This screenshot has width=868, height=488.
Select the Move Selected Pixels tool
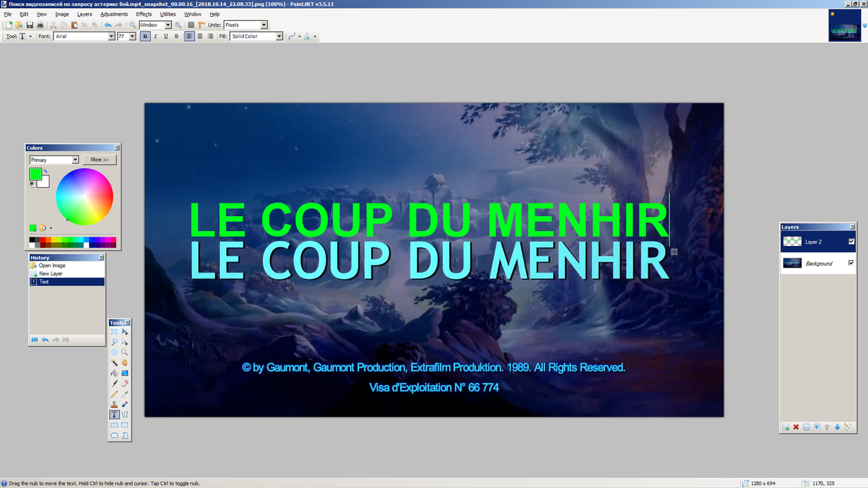tap(125, 331)
